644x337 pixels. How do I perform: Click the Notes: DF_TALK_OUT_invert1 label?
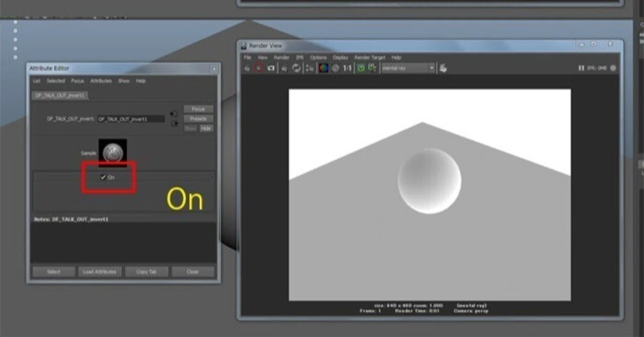coord(71,220)
